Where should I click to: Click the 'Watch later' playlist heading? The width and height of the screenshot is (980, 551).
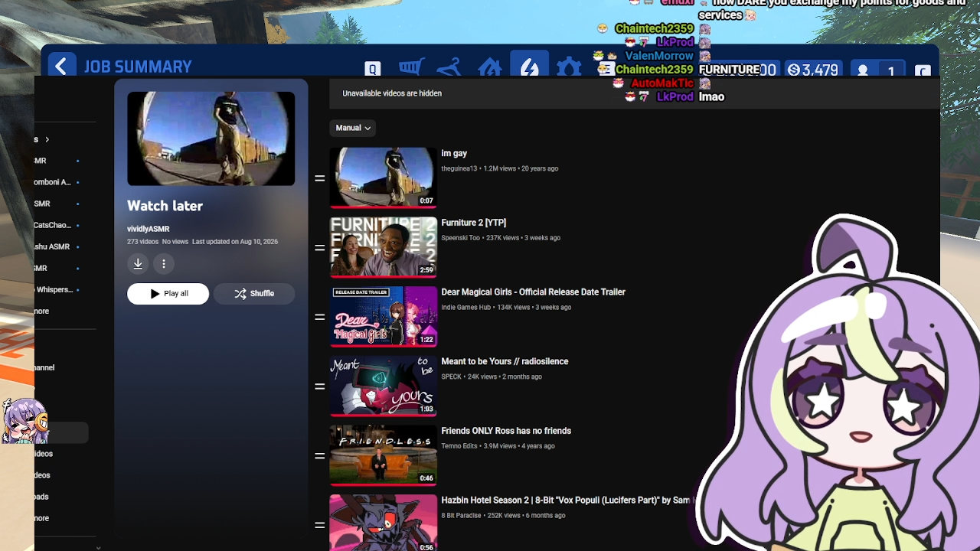pos(165,206)
